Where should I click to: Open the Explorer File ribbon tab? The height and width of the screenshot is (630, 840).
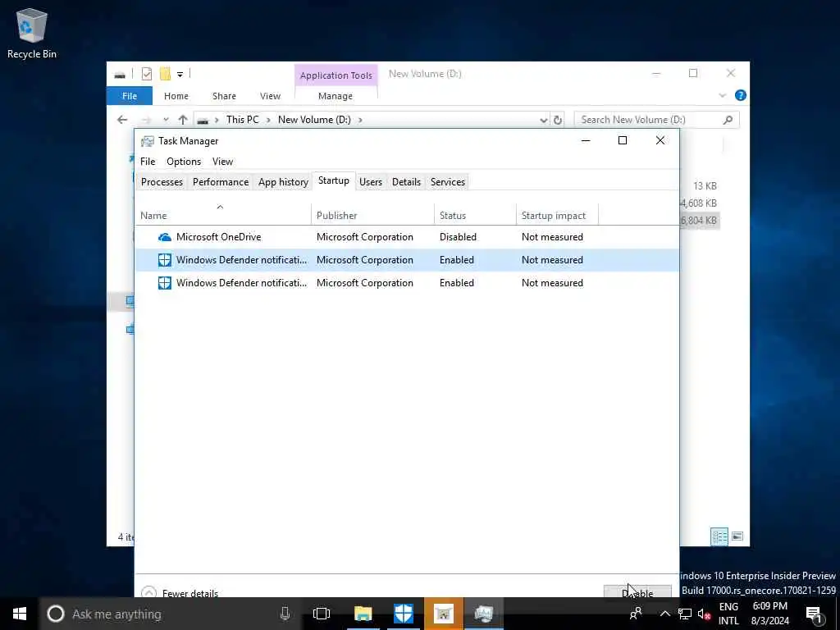click(x=130, y=96)
